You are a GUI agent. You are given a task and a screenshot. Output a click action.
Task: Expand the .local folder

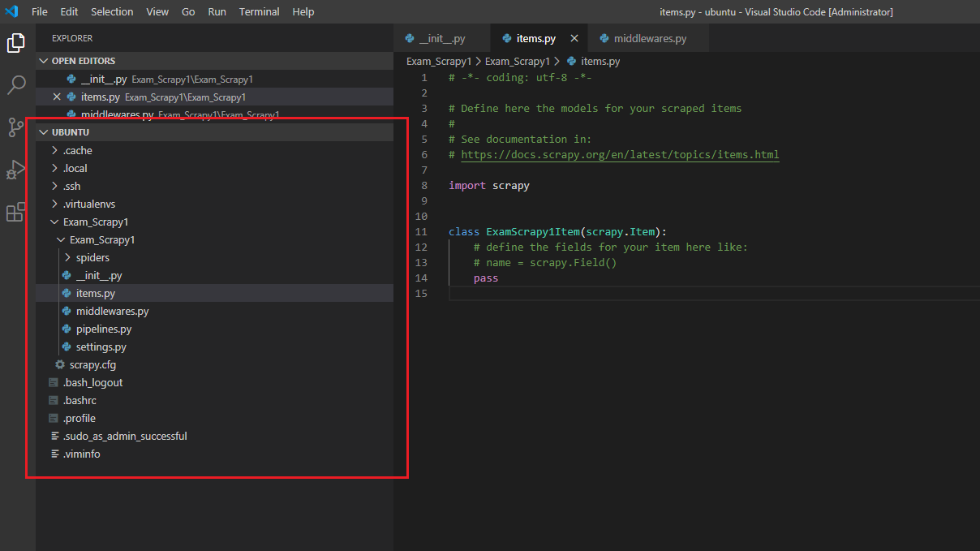tap(54, 169)
